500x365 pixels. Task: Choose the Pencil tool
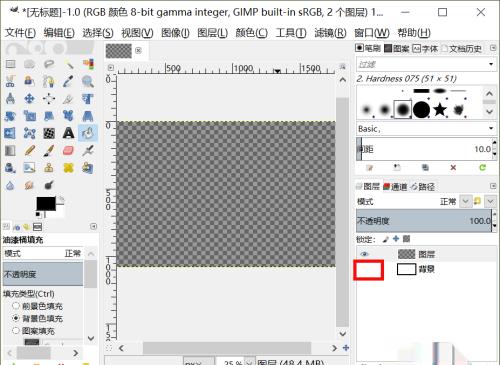point(30,150)
